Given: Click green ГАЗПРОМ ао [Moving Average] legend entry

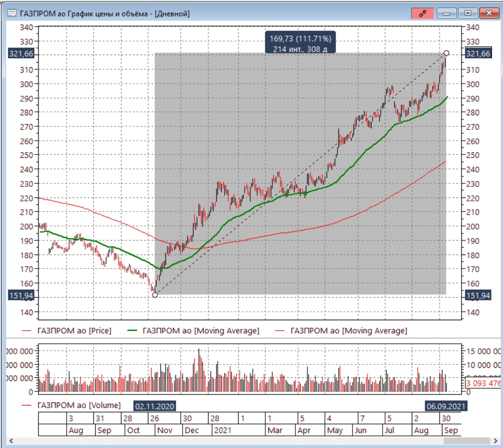Looking at the screenshot, I should (193, 331).
